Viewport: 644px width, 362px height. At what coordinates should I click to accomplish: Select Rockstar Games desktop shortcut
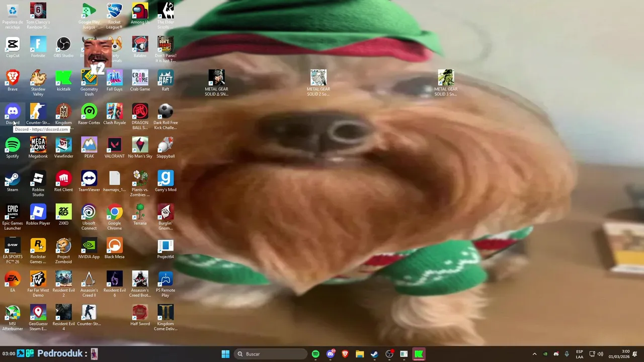(x=38, y=251)
